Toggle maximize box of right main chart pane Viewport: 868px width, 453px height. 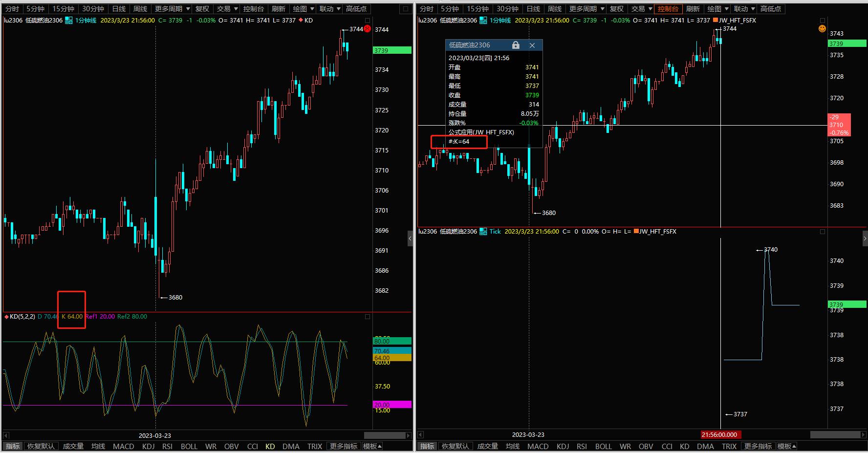823,21
